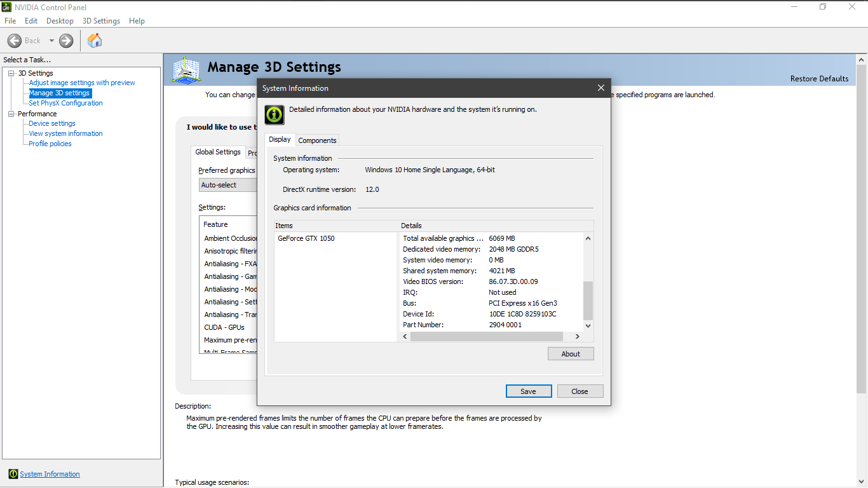
Task: Click the Details horizontal scroll-right arrow
Action: point(578,336)
